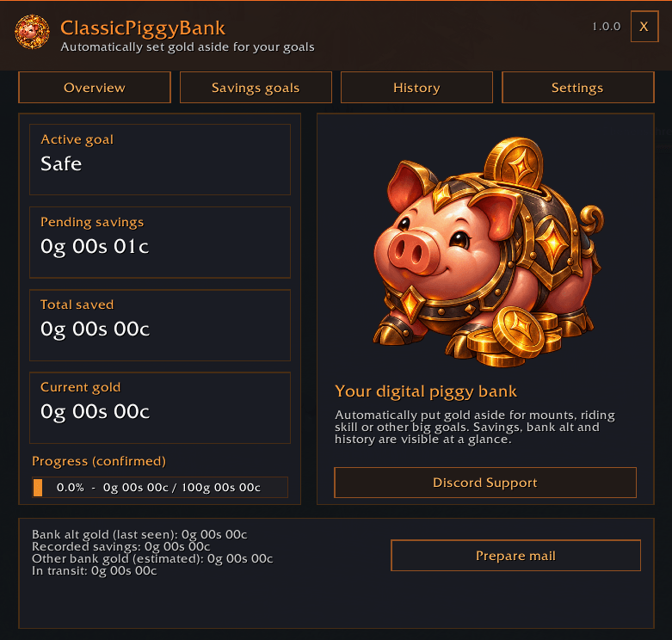Click the ClassicPiggyBank title text
This screenshot has height=640, width=672.
point(143,28)
